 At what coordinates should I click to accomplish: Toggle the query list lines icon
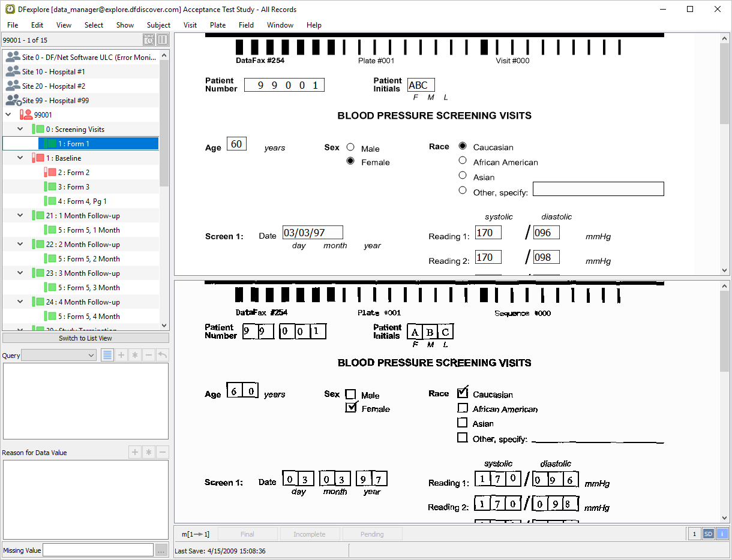[107, 356]
